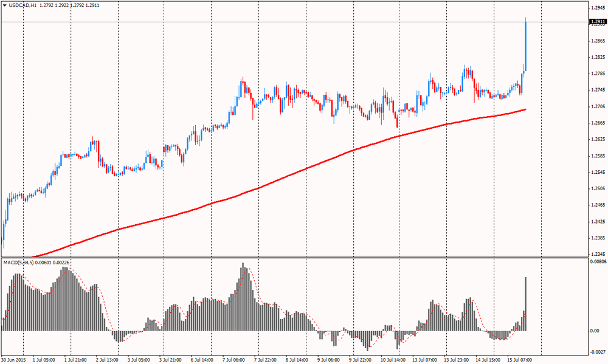
Task: Select the 7 Jul 22:00 time label
Action: [x=266, y=360]
